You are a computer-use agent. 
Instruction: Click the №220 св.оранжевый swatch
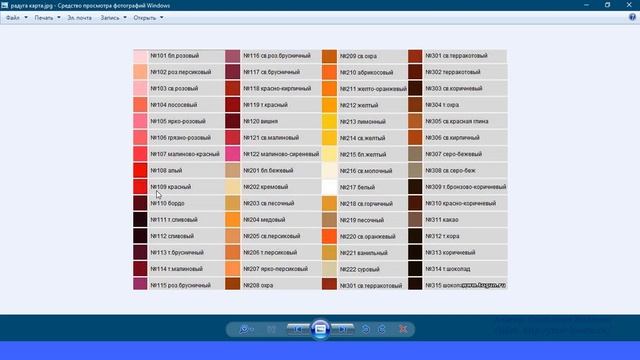[x=329, y=236]
